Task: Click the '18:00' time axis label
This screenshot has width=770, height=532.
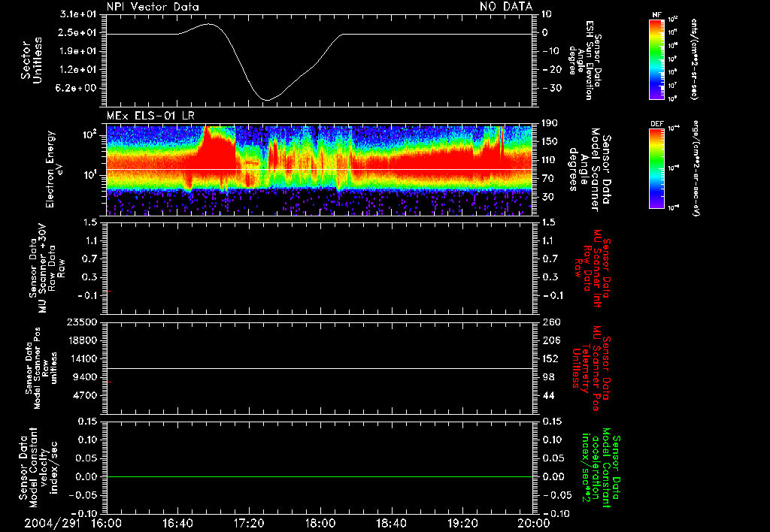Action: coord(320,523)
